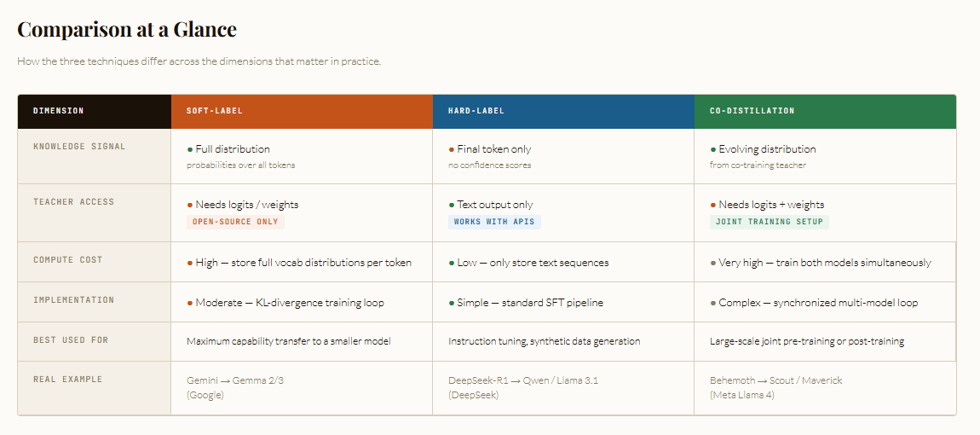The width and height of the screenshot is (980, 435).
Task: Select the JOINT TRAINING SETUP tag
Action: click(x=770, y=223)
